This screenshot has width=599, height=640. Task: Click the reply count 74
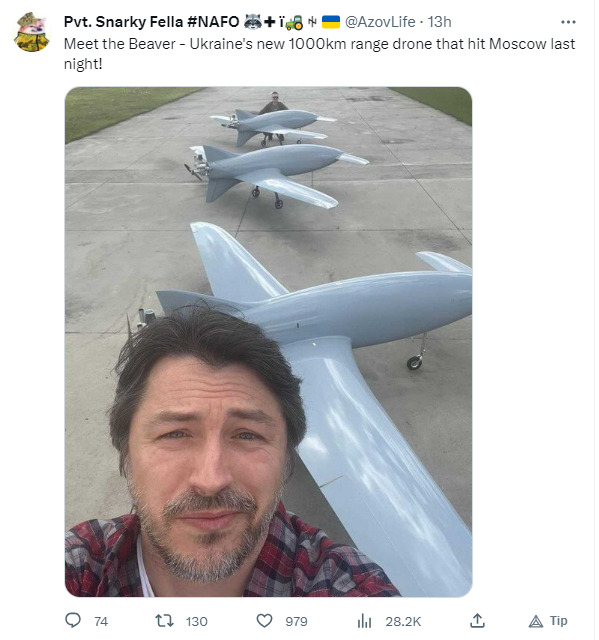point(101,621)
